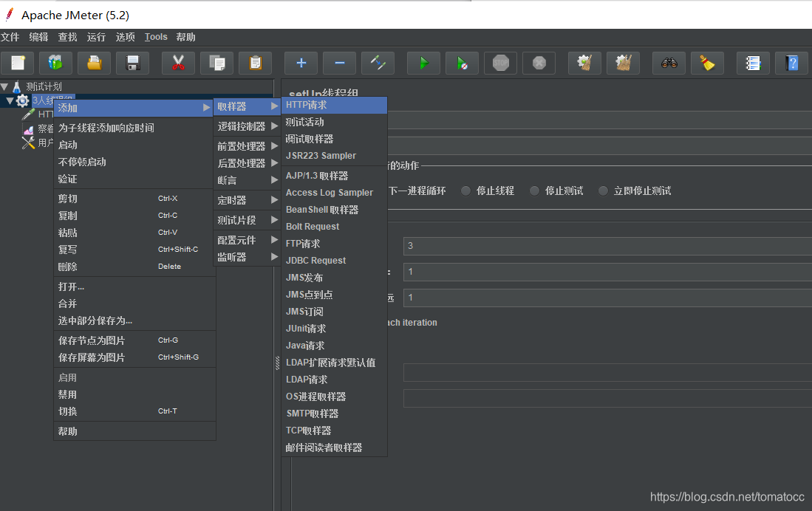Click the ramp-up period field showing 1
This screenshot has width=812, height=511.
pyautogui.click(x=607, y=271)
